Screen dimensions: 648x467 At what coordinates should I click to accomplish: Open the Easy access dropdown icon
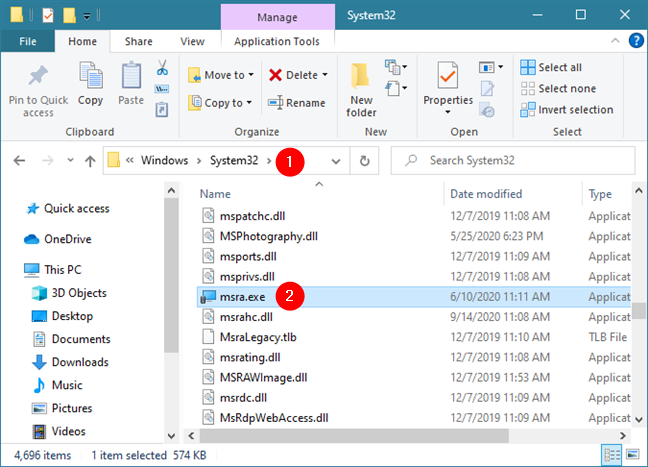(396, 88)
